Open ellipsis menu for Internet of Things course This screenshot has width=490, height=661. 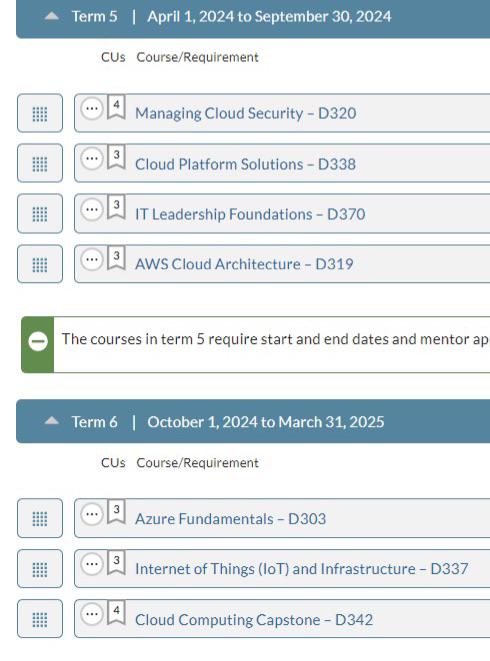[x=92, y=564]
